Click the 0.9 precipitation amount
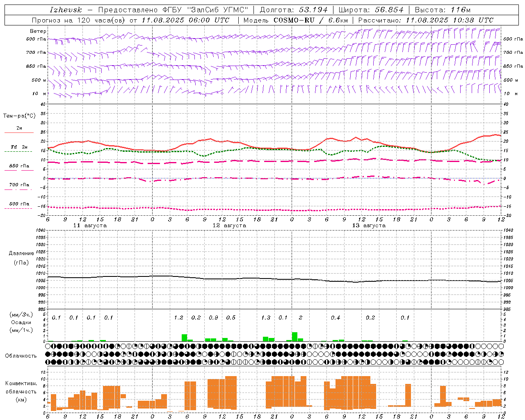The image size is (525, 420). (213, 318)
